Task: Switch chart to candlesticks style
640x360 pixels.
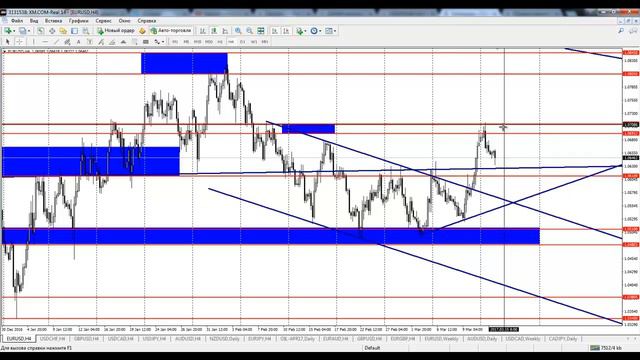Action: pyautogui.click(x=214, y=31)
